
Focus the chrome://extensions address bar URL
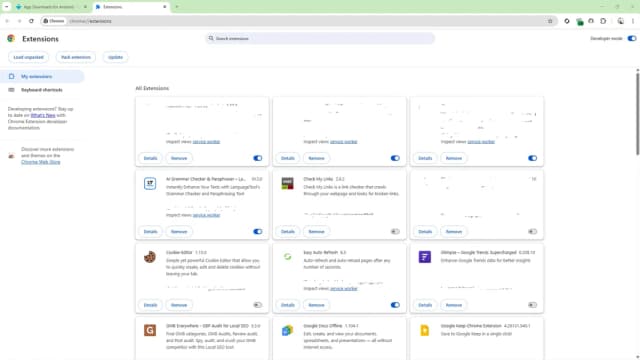(x=90, y=21)
